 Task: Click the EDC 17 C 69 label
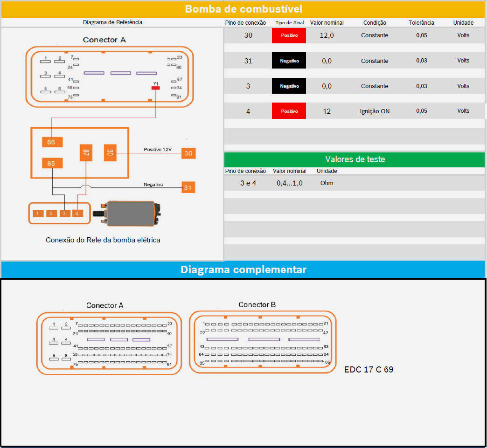pos(369,370)
